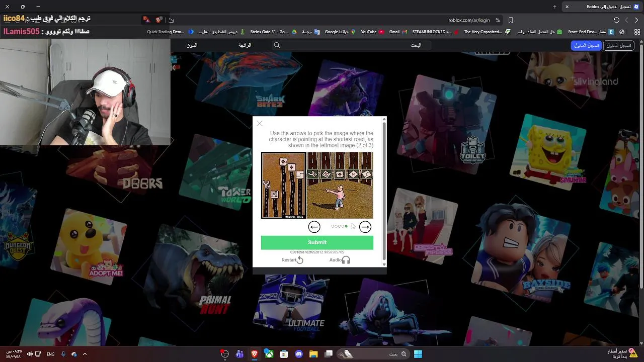
Task: Open Microsoft Teams from the taskbar
Action: tap(239, 354)
